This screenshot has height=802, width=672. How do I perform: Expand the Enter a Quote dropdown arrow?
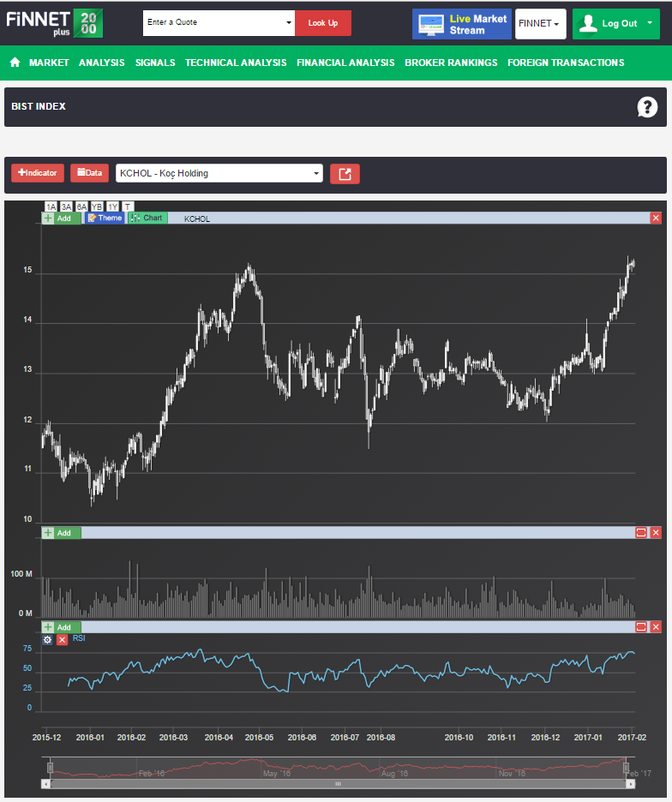tap(289, 23)
